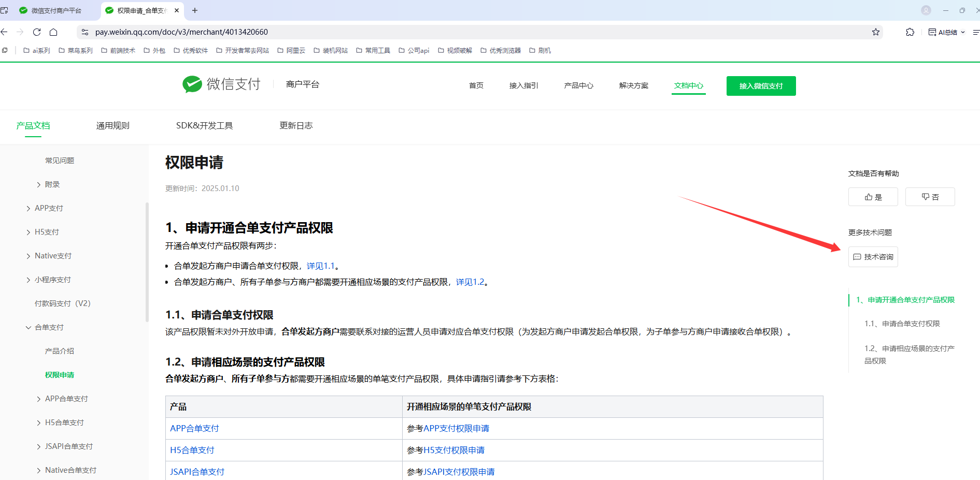Screen dimensions: 980x480
Task: Expand the H5支付 sidebar section
Action: (x=42, y=232)
